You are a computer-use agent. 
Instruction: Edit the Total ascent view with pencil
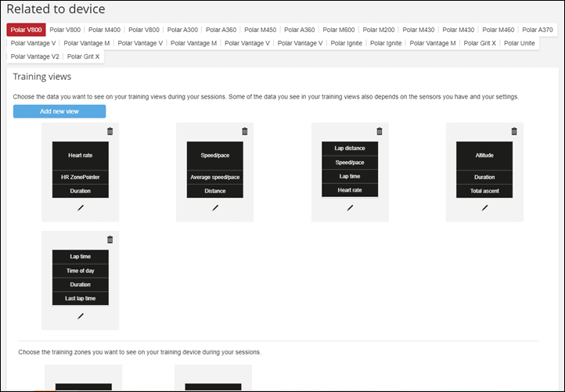(x=484, y=208)
